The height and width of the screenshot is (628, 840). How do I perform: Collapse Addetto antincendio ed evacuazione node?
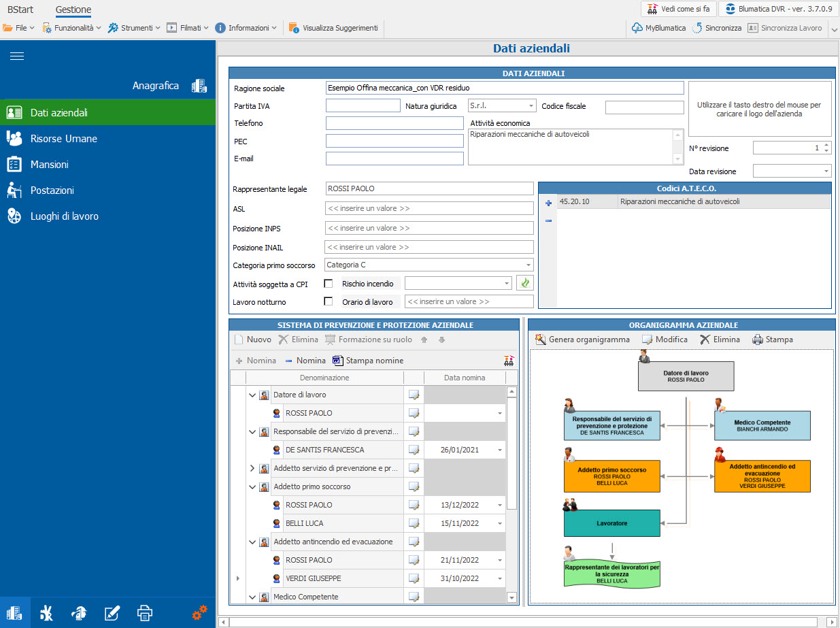click(252, 542)
